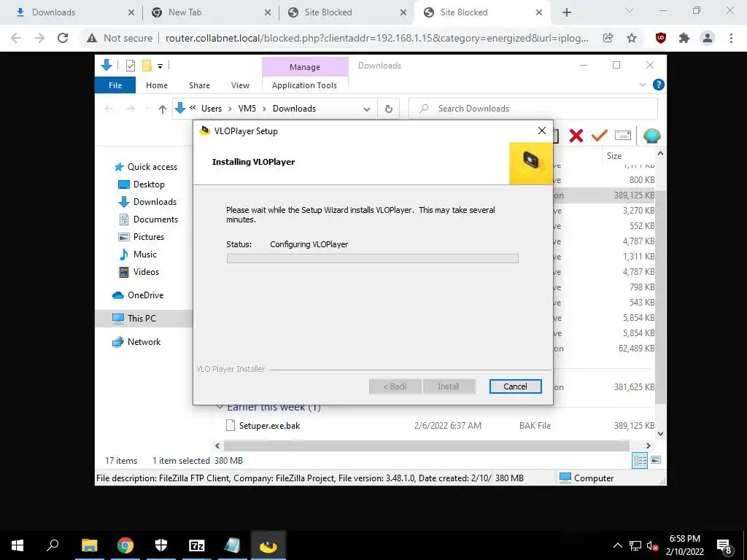Open OneDrive in the navigation pane

coord(138,295)
